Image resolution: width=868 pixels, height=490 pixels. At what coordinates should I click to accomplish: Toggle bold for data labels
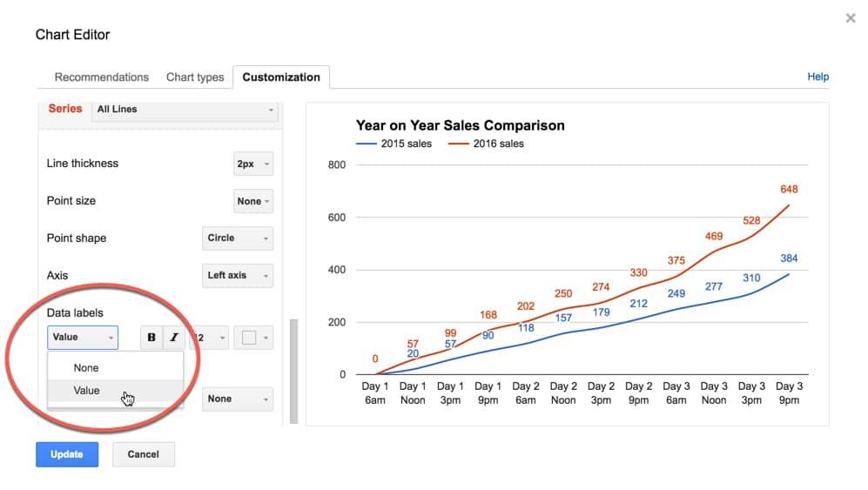coord(151,338)
